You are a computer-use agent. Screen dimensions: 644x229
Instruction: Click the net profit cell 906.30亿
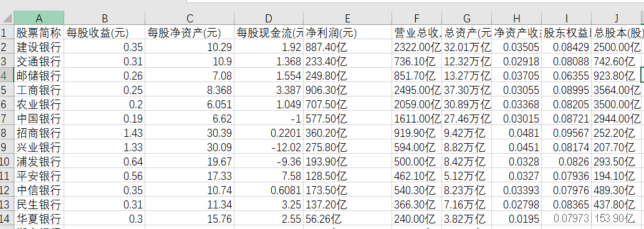click(x=347, y=90)
